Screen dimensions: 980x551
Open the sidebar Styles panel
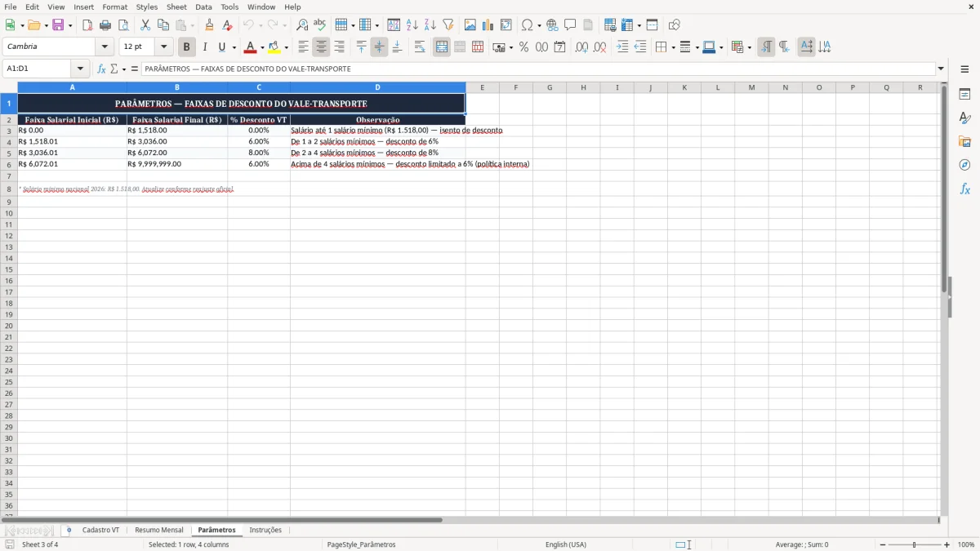click(x=964, y=118)
